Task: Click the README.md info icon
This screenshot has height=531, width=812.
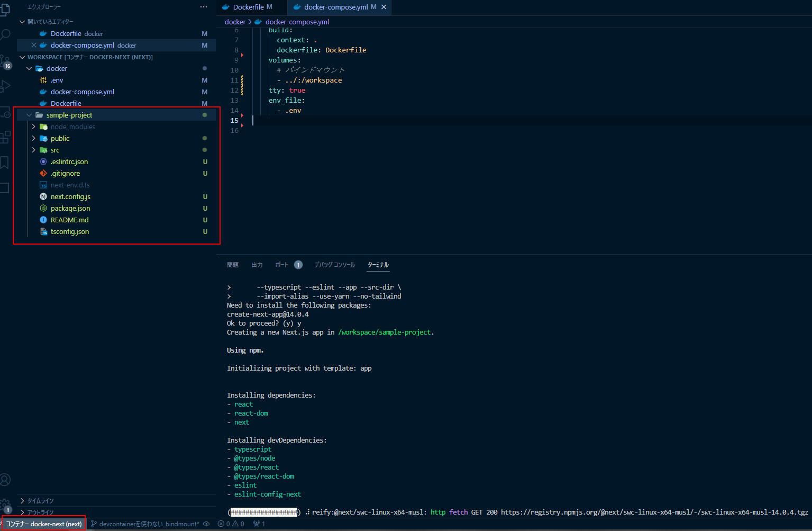Action: pos(43,220)
